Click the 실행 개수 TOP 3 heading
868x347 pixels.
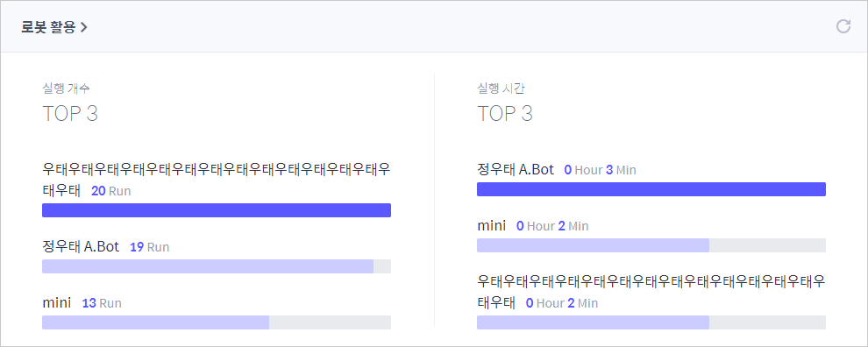[70, 104]
